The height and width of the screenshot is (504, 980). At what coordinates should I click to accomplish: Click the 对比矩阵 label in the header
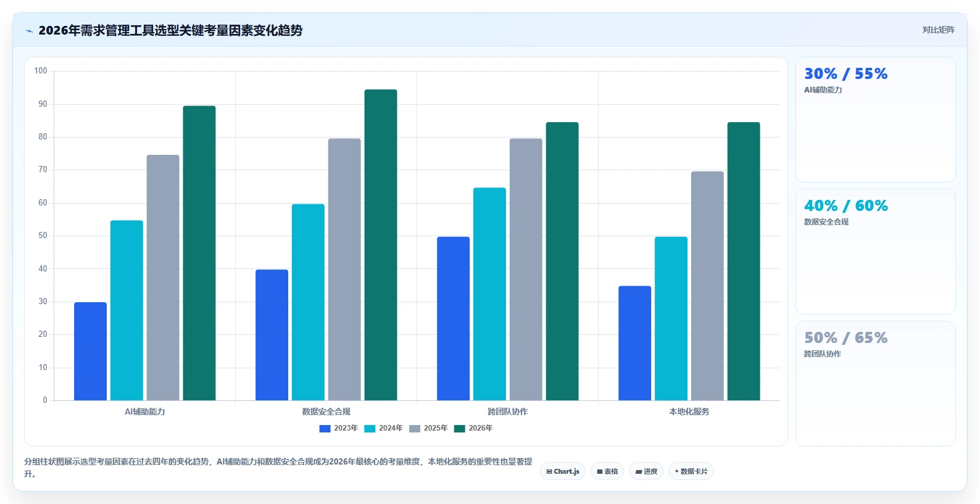(938, 30)
